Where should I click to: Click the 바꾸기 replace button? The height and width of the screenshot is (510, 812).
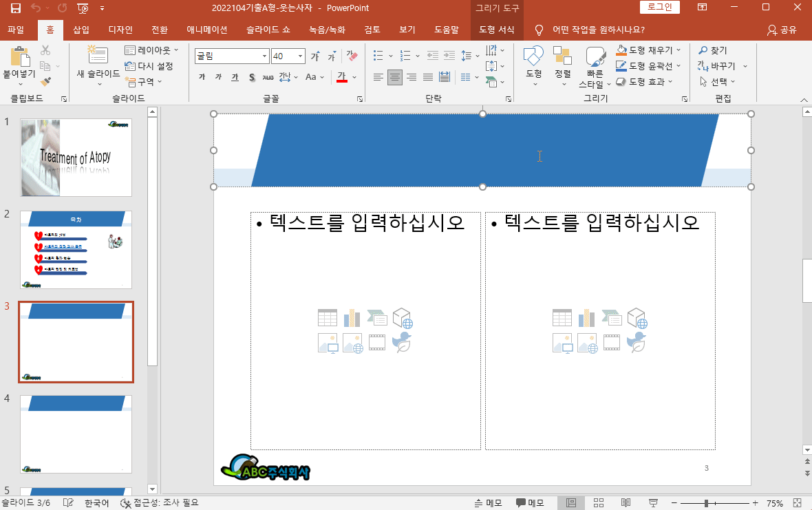[717, 66]
